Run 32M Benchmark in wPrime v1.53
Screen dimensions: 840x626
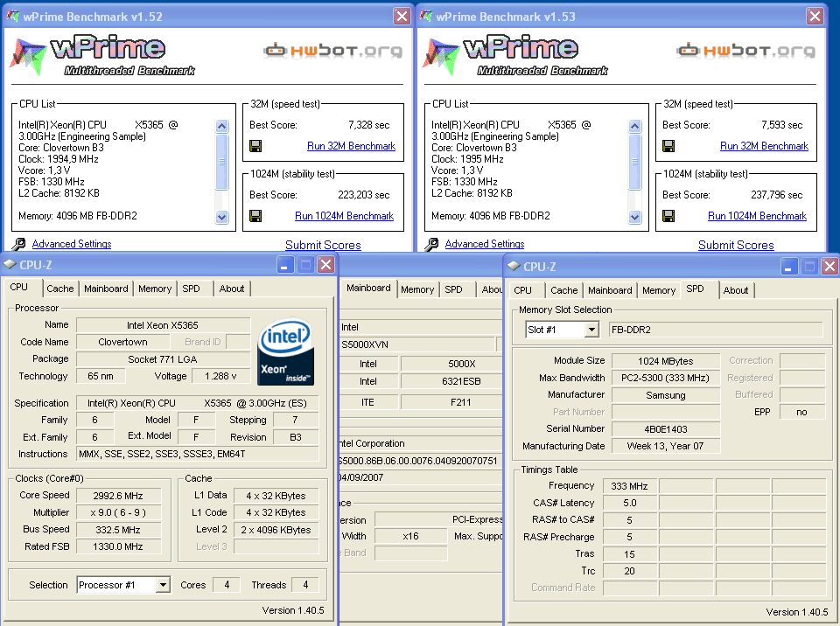[x=764, y=146]
